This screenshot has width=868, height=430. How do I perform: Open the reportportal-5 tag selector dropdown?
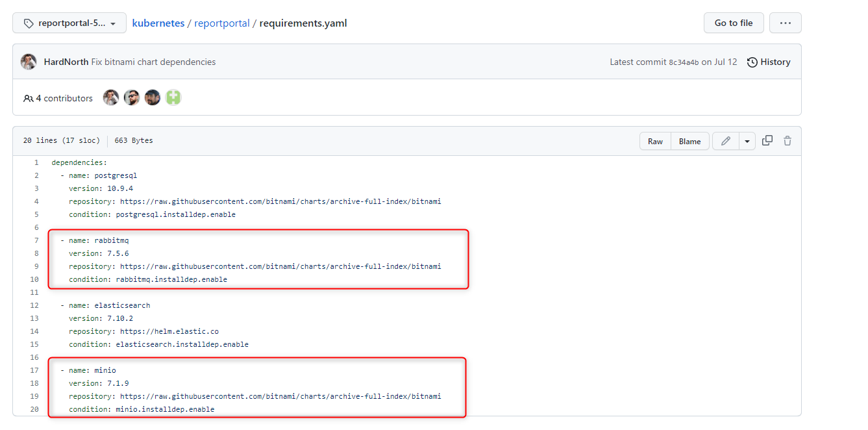click(69, 22)
